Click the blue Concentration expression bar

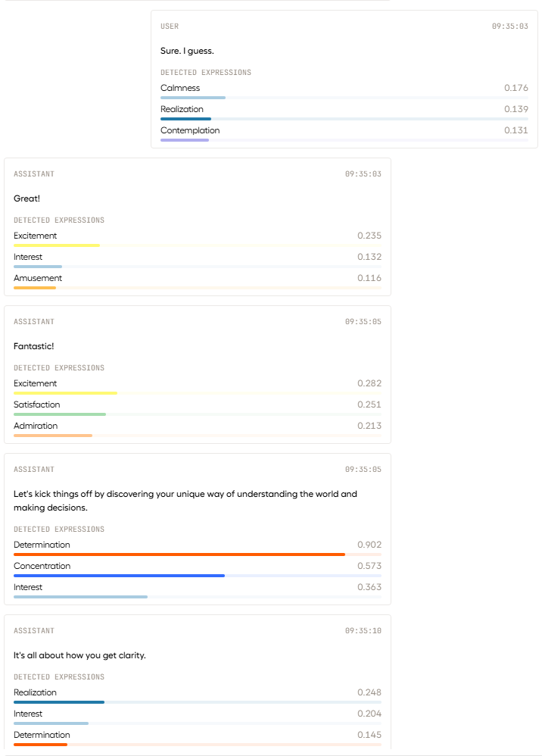point(198,576)
